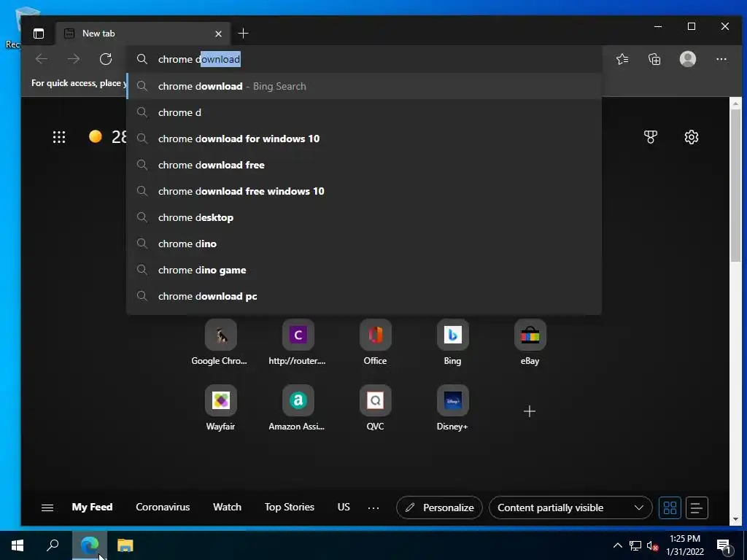Select the US feed tab
This screenshot has width=747, height=560.
(344, 507)
